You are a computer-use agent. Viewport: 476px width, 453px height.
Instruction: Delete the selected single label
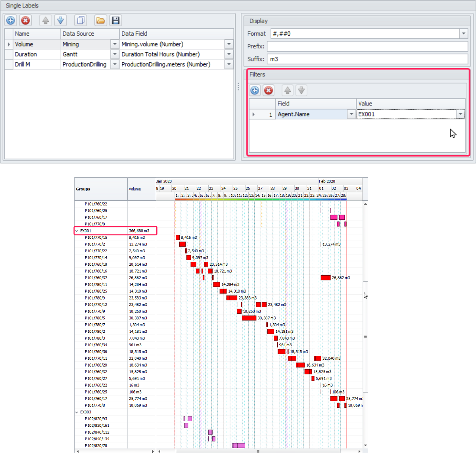pyautogui.click(x=25, y=20)
